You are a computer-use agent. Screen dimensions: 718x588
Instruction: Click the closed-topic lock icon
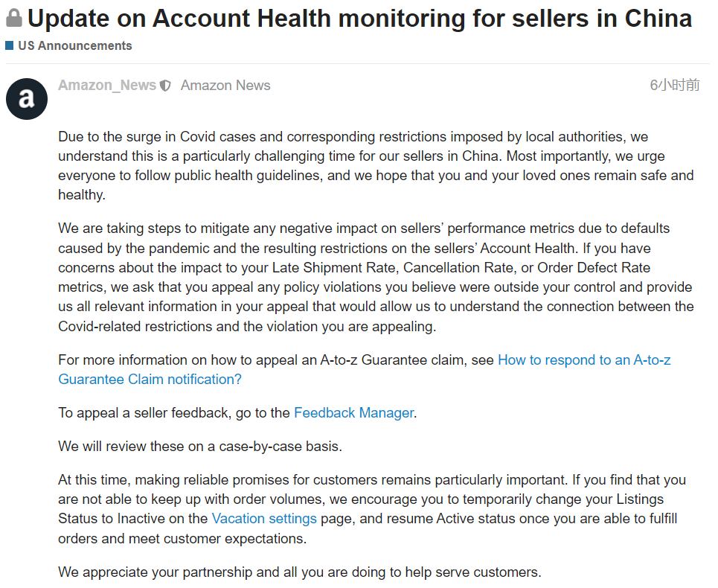coord(13,19)
